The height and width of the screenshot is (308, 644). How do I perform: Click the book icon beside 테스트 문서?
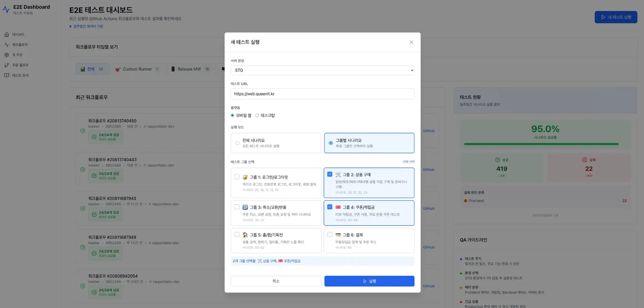7,75
